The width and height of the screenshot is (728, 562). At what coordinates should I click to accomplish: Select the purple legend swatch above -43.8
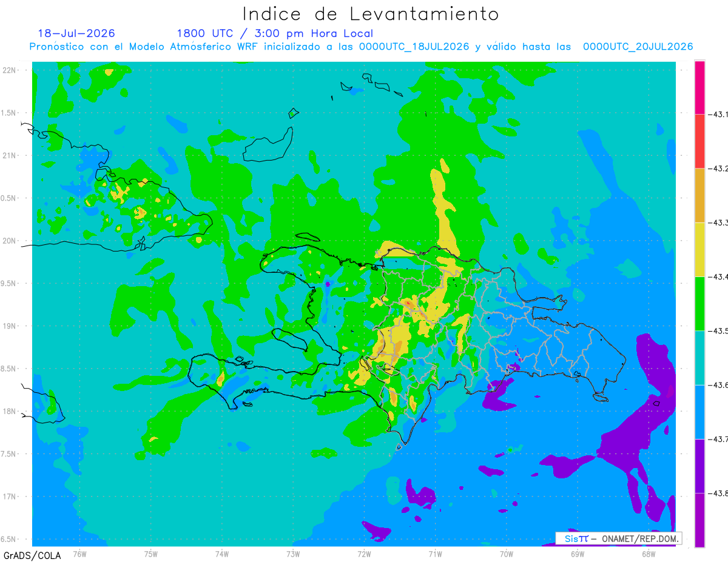699,466
